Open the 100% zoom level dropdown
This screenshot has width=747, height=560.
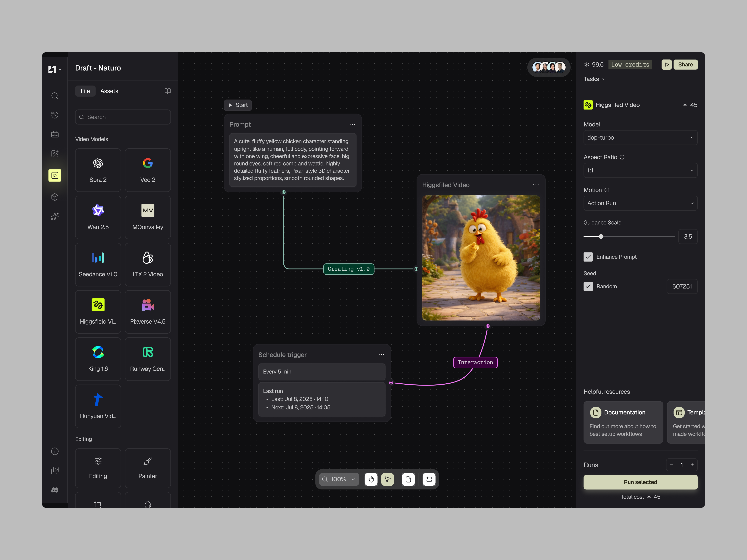(339, 479)
